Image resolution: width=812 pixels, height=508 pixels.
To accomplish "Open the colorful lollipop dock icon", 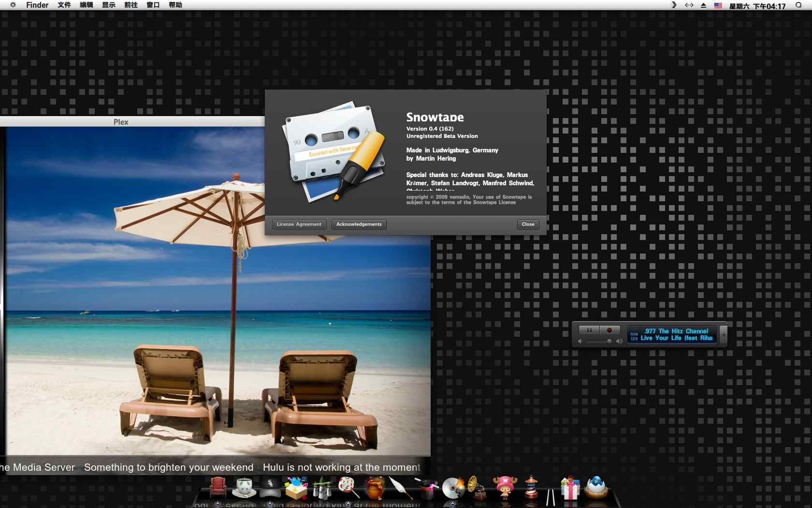I will pyautogui.click(x=348, y=487).
